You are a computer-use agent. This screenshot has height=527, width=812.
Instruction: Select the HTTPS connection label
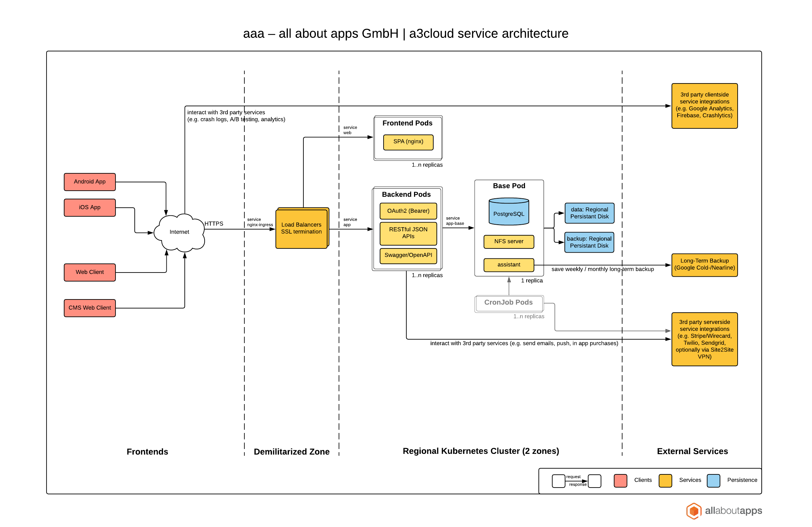coord(214,224)
